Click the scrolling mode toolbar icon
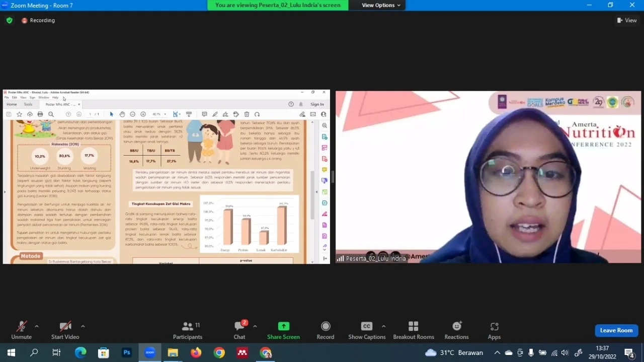The image size is (644, 362). (x=189, y=114)
